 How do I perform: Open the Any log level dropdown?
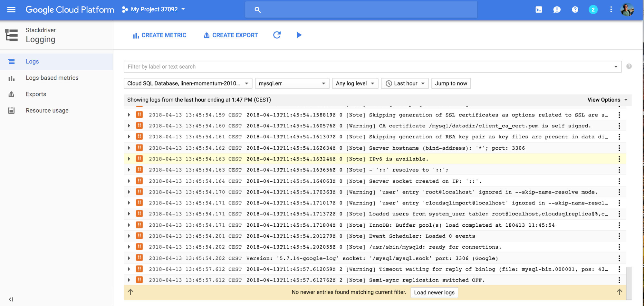point(355,84)
